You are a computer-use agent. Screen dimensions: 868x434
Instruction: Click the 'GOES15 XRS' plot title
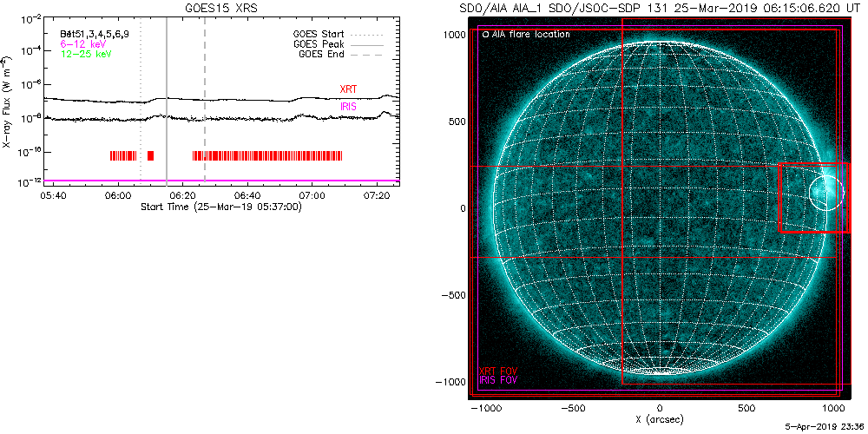pyautogui.click(x=220, y=8)
